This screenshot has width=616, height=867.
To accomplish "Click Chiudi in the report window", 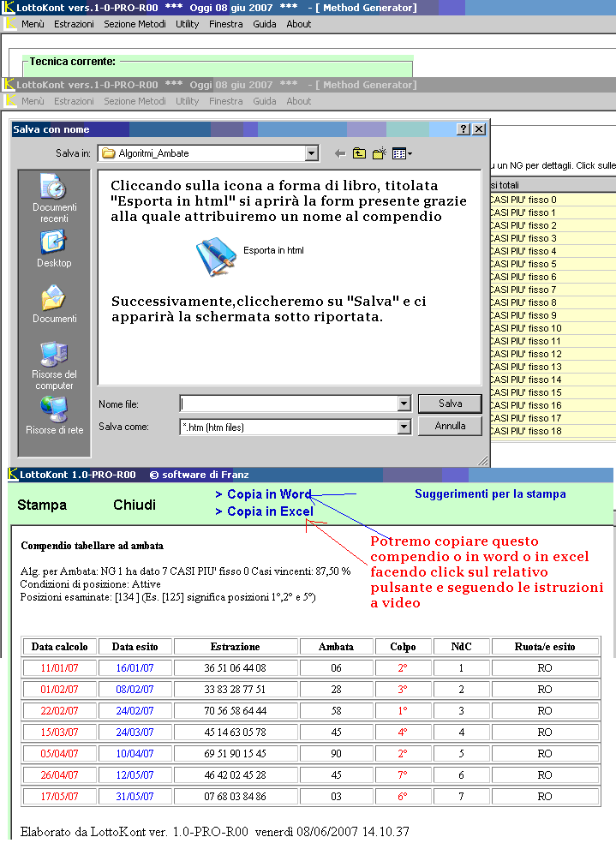I will click(x=135, y=505).
